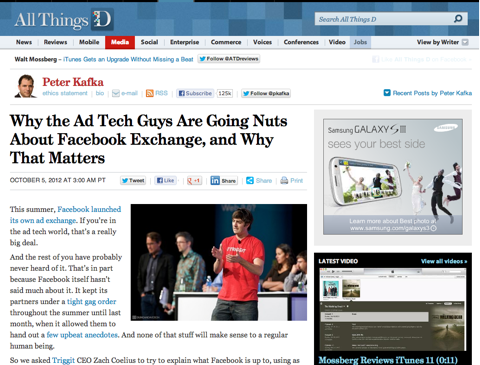The width and height of the screenshot is (480, 365).
Task: Go to the Video section
Action: [x=337, y=42]
